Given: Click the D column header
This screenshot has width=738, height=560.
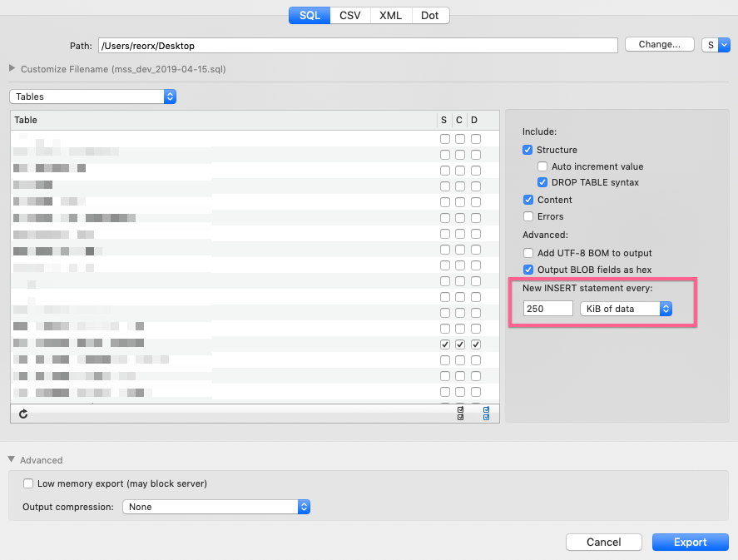Looking at the screenshot, I should point(475,120).
